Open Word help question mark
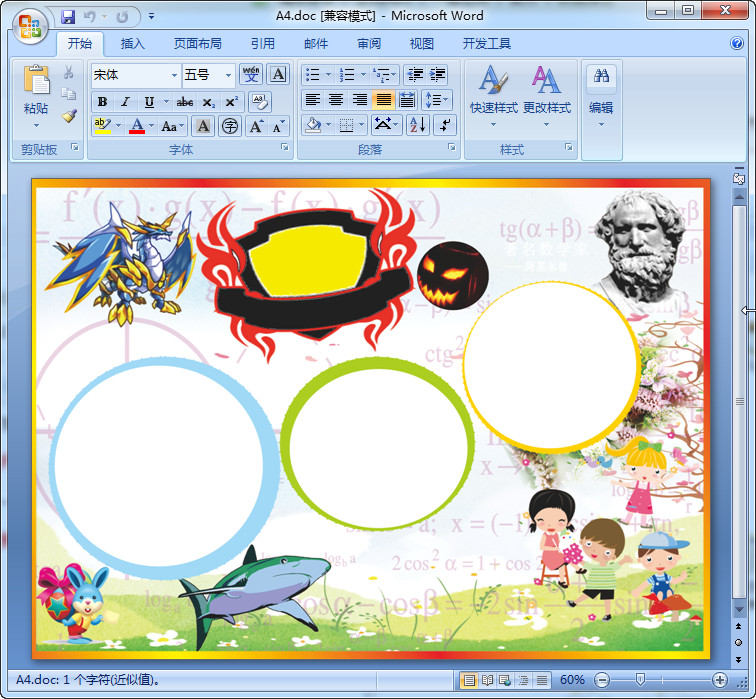The width and height of the screenshot is (756, 699). (737, 43)
